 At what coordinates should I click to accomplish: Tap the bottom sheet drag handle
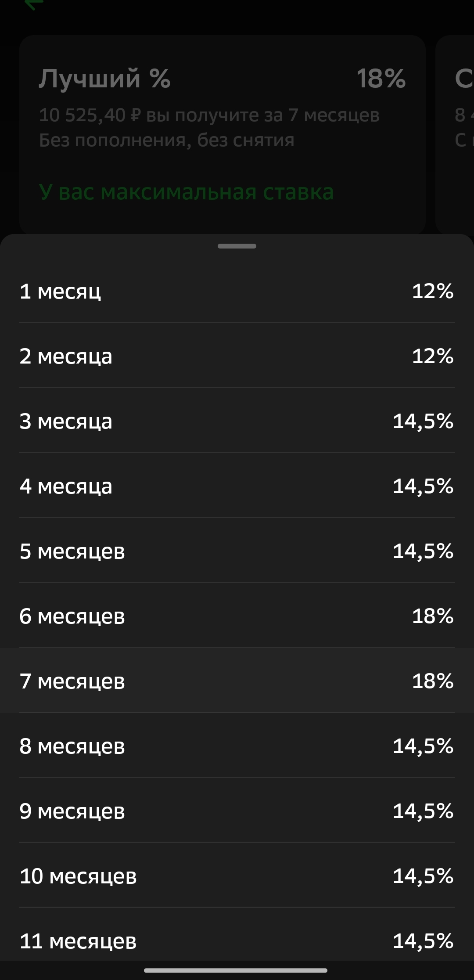[237, 246]
